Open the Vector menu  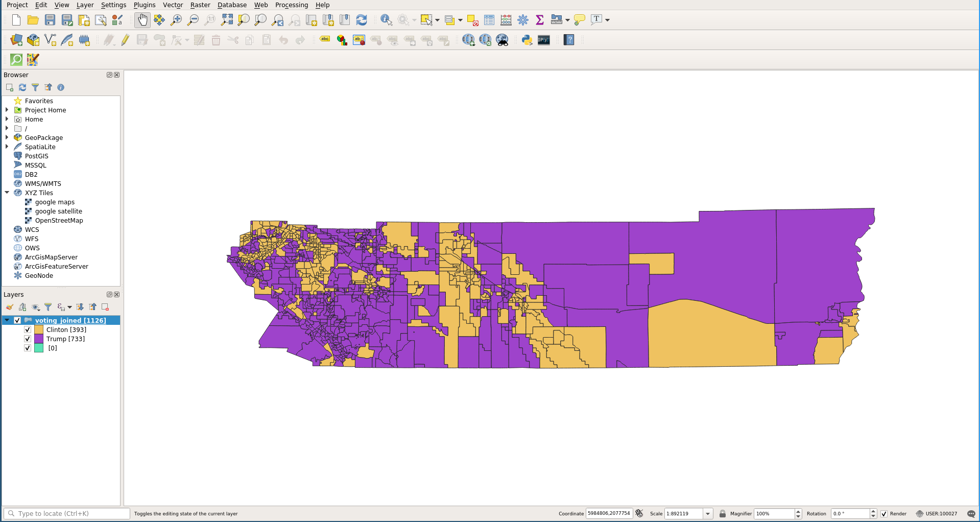tap(173, 5)
